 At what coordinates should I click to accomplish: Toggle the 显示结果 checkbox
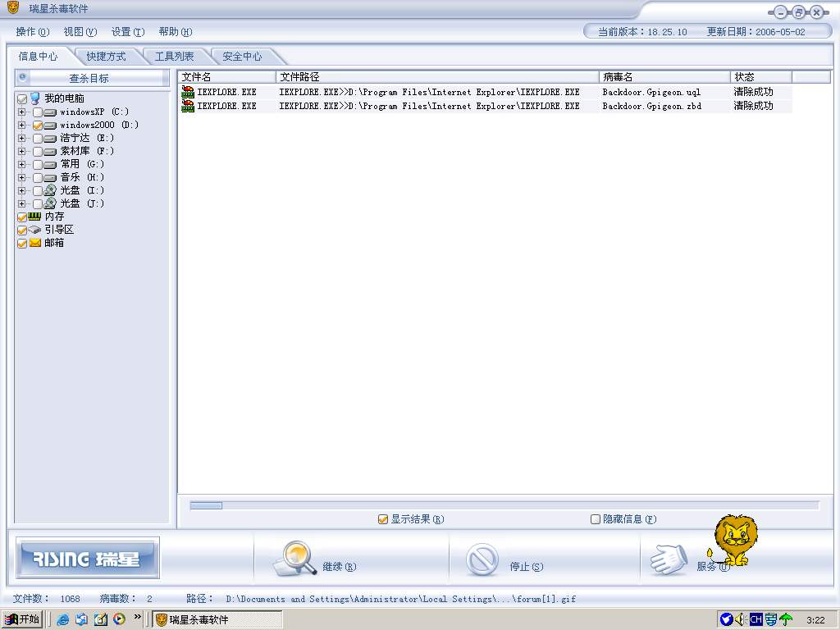pyautogui.click(x=382, y=519)
